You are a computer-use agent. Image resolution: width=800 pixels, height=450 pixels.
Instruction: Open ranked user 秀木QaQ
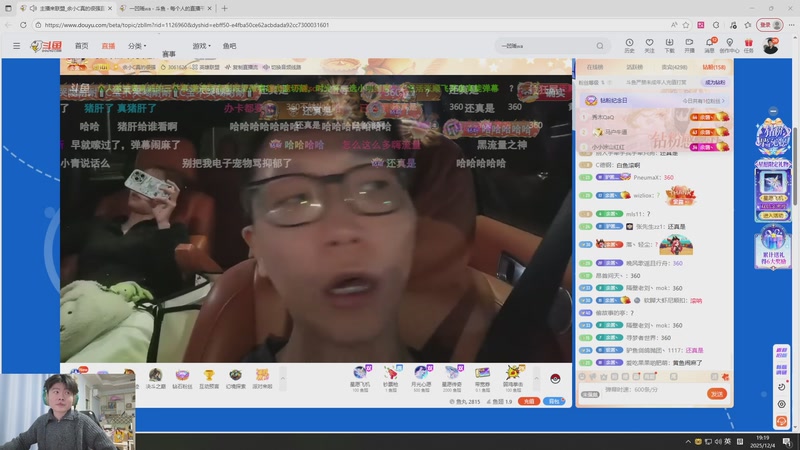(603, 117)
